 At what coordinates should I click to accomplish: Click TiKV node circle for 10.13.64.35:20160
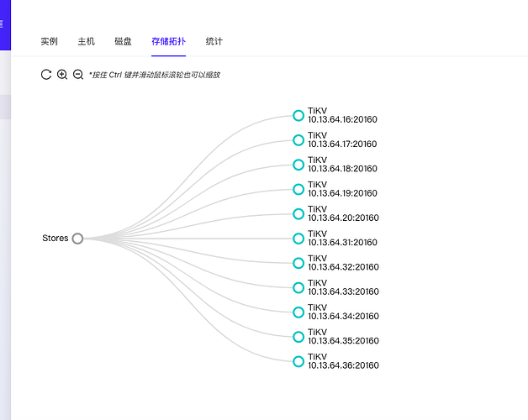pyautogui.click(x=298, y=337)
